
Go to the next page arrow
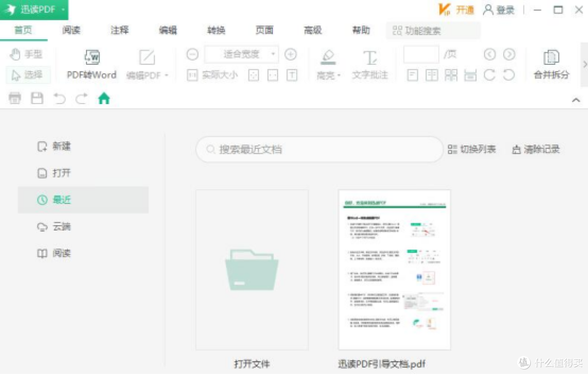[x=509, y=55]
